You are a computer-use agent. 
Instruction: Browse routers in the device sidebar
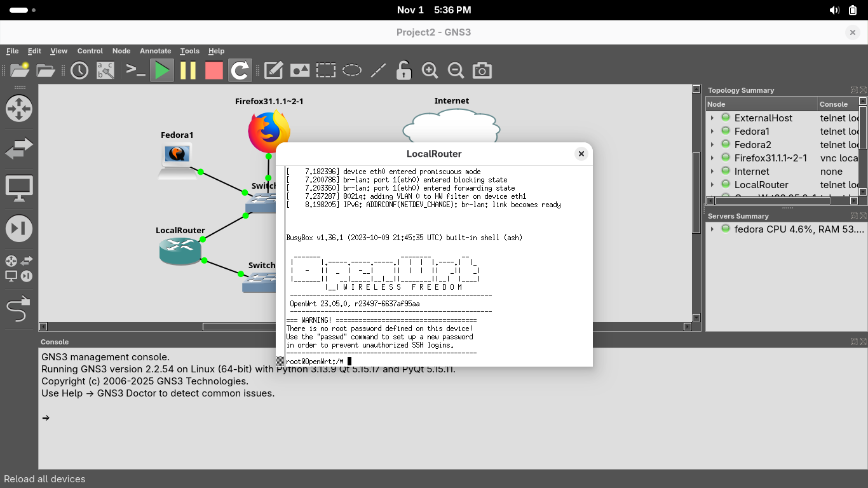[18, 109]
